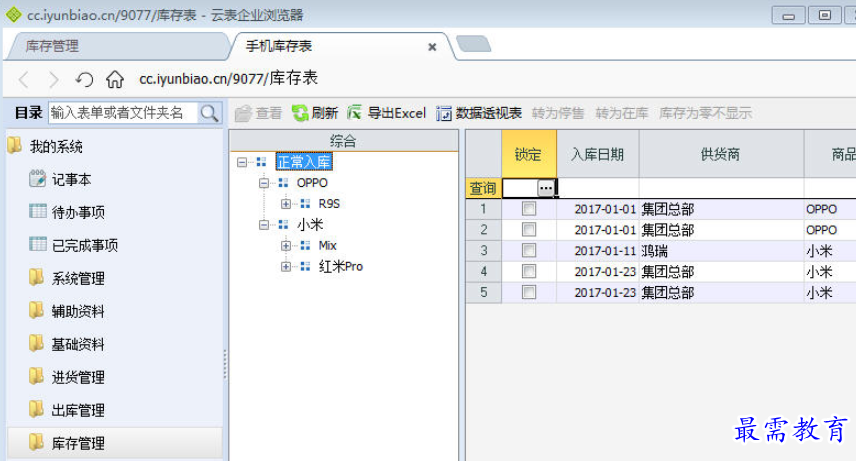Click the green 刷新 refresh icon
This screenshot has width=856, height=461.
point(300,113)
